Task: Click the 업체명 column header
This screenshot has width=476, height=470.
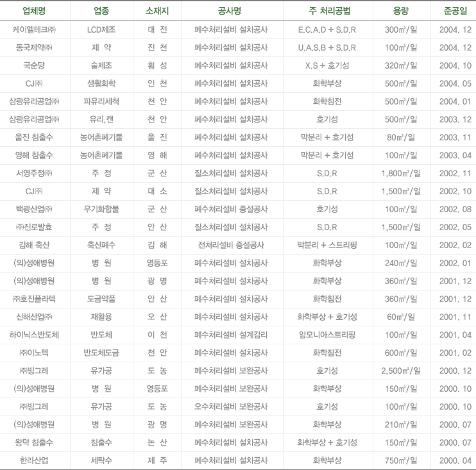Action: [34, 11]
